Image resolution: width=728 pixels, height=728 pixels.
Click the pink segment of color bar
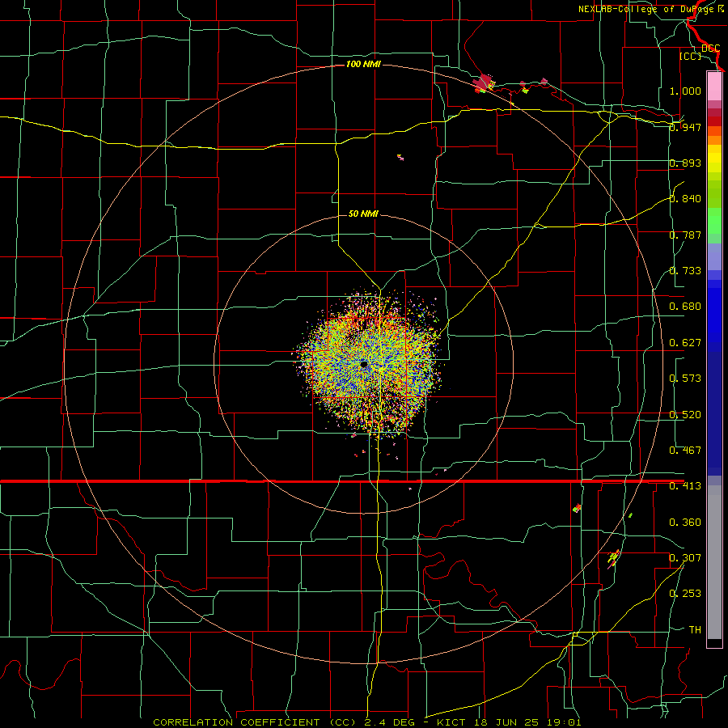coord(714,87)
